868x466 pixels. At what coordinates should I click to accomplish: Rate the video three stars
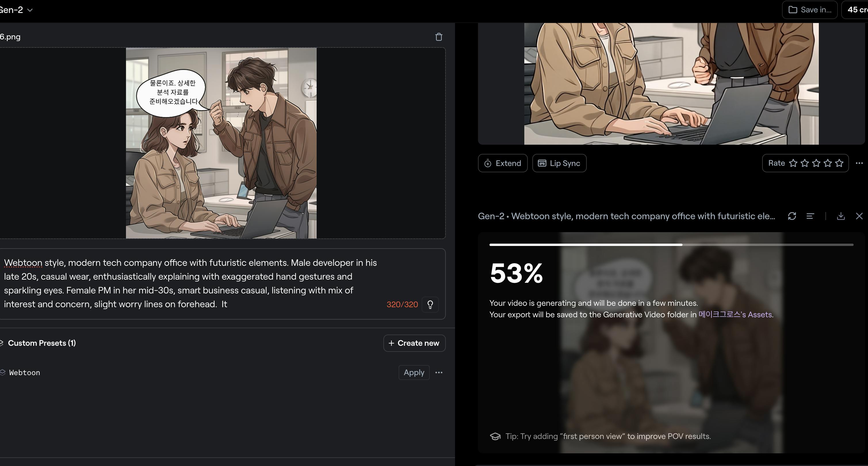point(816,163)
